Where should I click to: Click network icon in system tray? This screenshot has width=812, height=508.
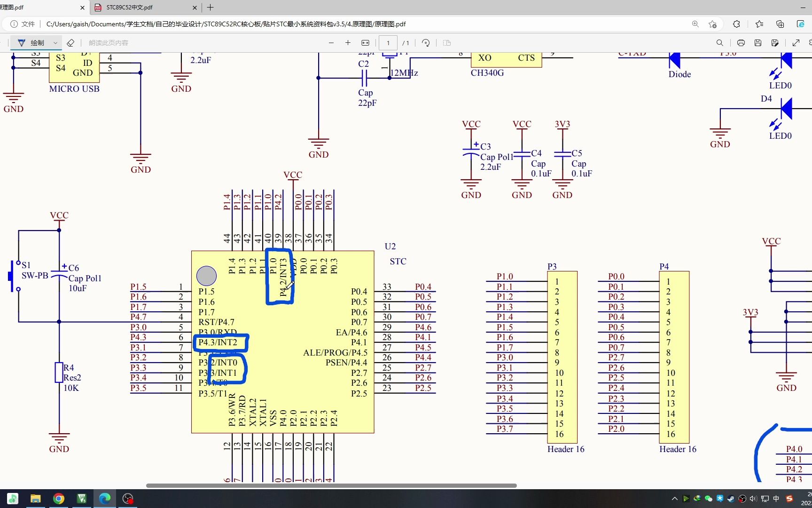765,499
